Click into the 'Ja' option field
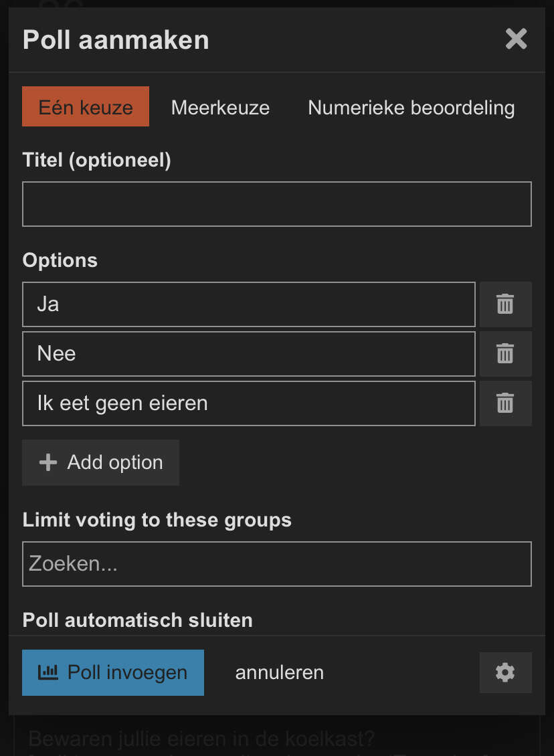This screenshot has width=554, height=756. [x=248, y=304]
